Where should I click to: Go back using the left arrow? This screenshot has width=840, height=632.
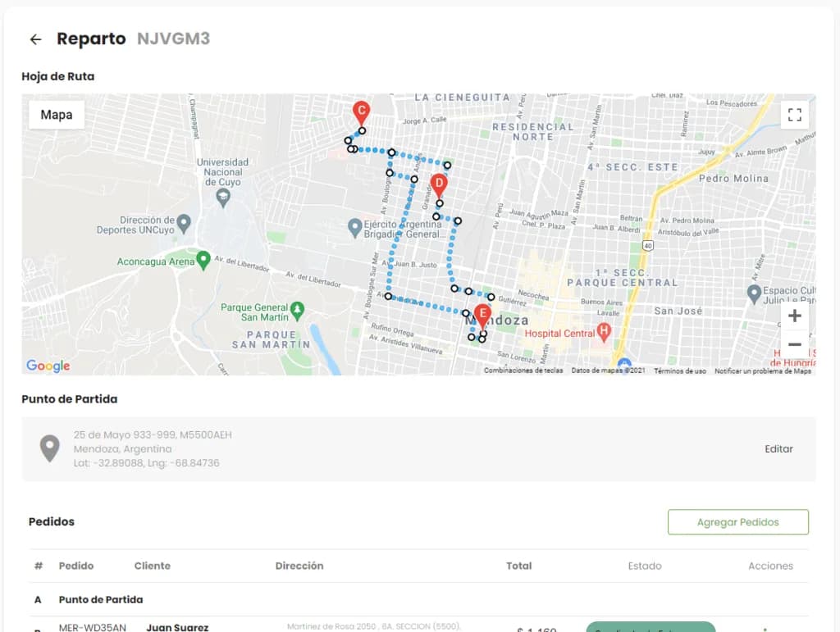(x=35, y=39)
